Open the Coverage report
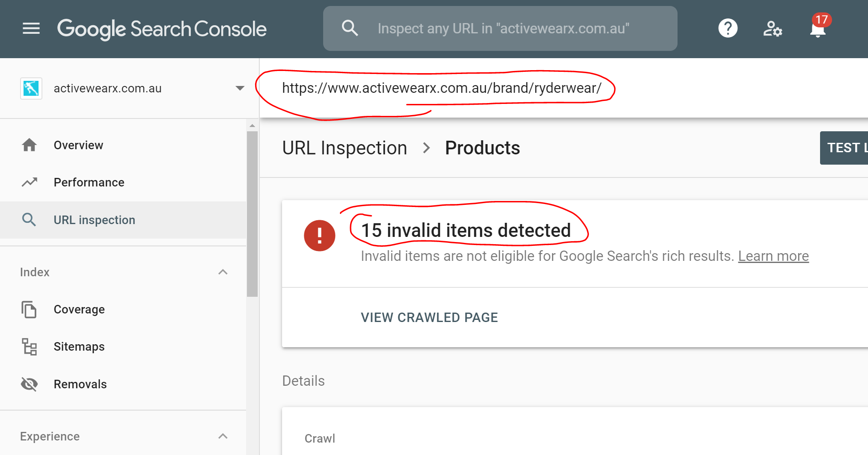Screen dimensions: 868x455 pos(79,309)
